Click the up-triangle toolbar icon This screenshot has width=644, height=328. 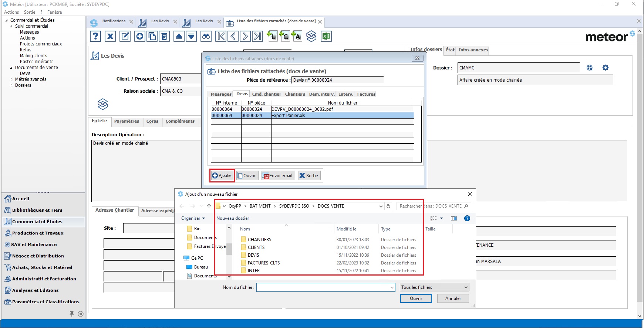point(179,36)
